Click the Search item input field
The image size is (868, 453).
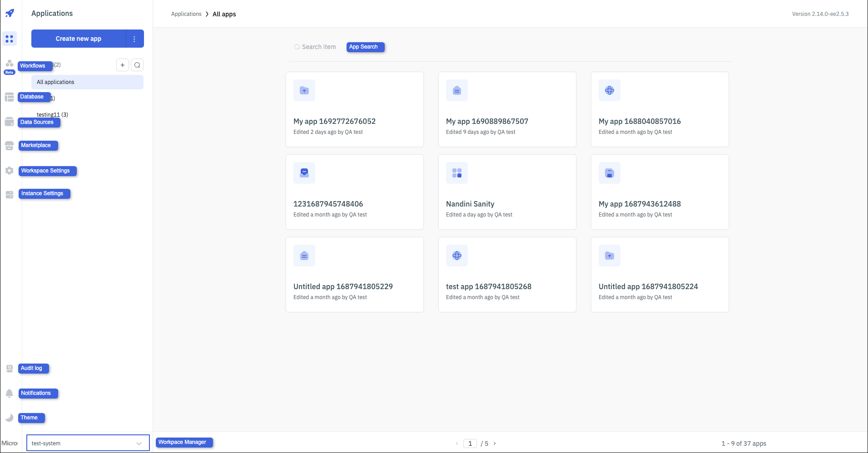pos(319,47)
